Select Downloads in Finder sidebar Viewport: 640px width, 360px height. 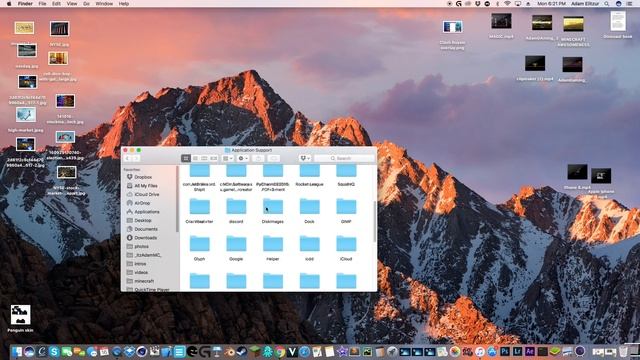[x=142, y=238]
